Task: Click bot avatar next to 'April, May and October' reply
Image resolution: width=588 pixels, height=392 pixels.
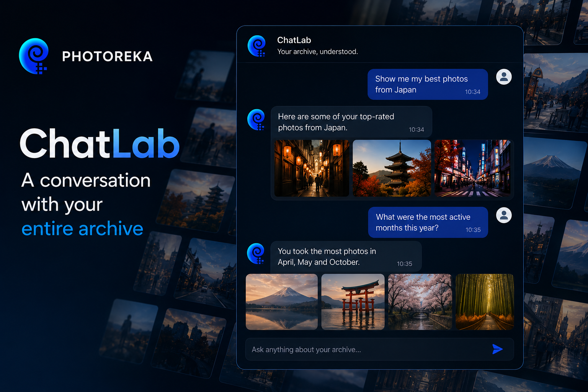Action: (x=256, y=253)
